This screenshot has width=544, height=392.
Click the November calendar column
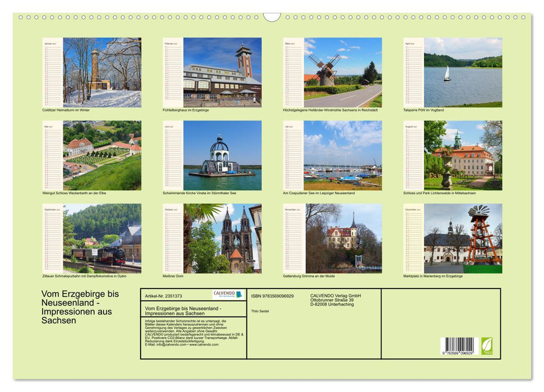[x=294, y=239]
